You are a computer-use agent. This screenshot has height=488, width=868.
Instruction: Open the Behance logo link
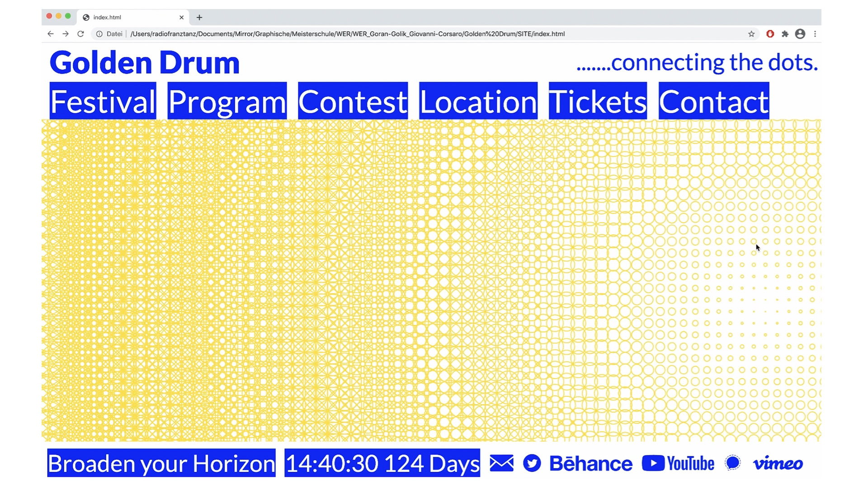tap(591, 464)
